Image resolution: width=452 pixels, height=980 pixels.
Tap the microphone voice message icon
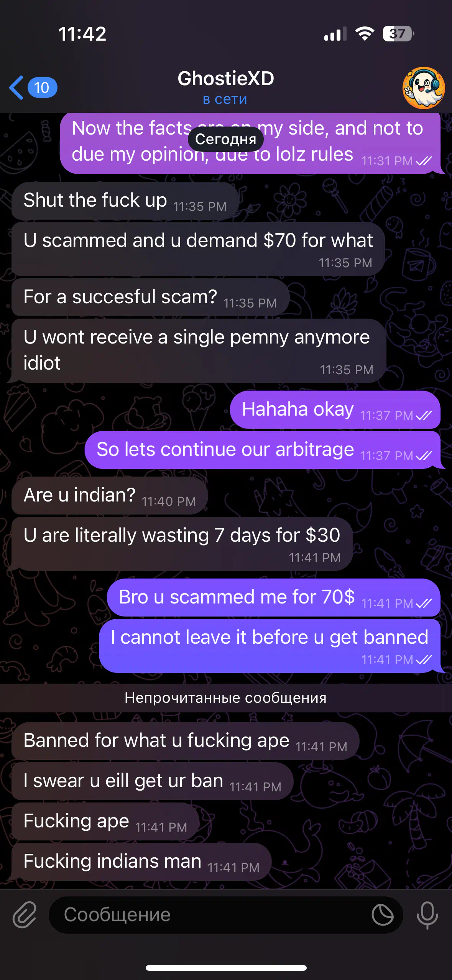427,915
